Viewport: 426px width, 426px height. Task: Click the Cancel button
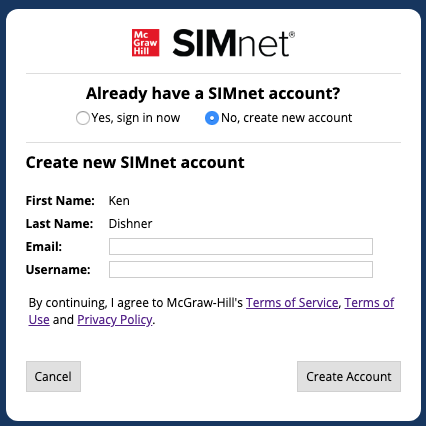pyautogui.click(x=53, y=376)
